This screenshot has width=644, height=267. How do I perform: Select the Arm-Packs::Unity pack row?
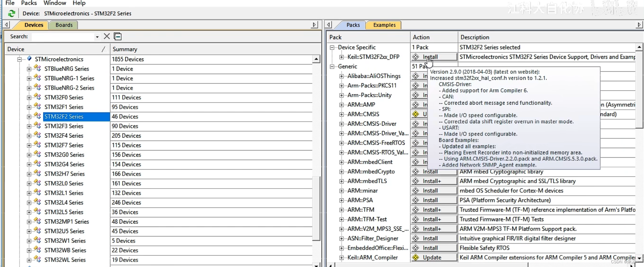pyautogui.click(x=369, y=95)
